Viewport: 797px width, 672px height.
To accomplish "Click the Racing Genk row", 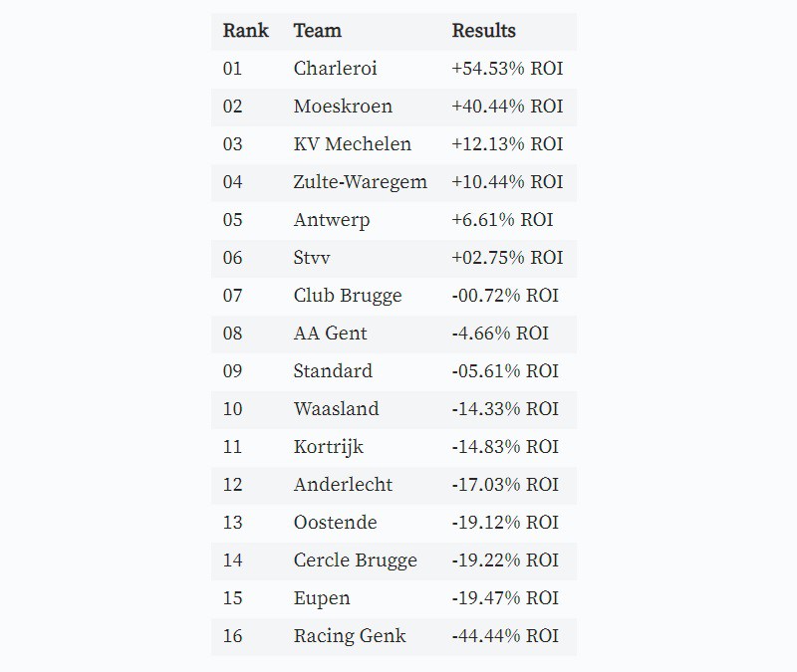I will click(394, 636).
